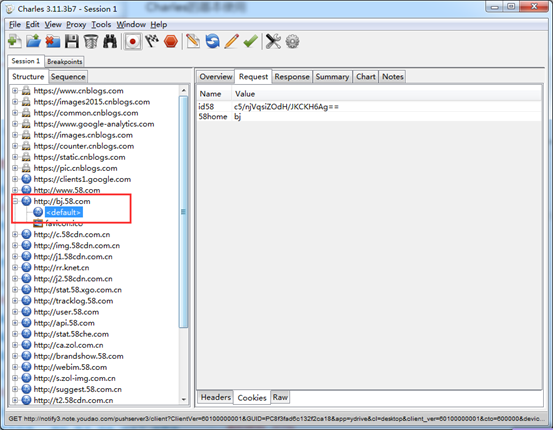Show the Raw sub-tab
This screenshot has width=553, height=430.
pos(280,397)
